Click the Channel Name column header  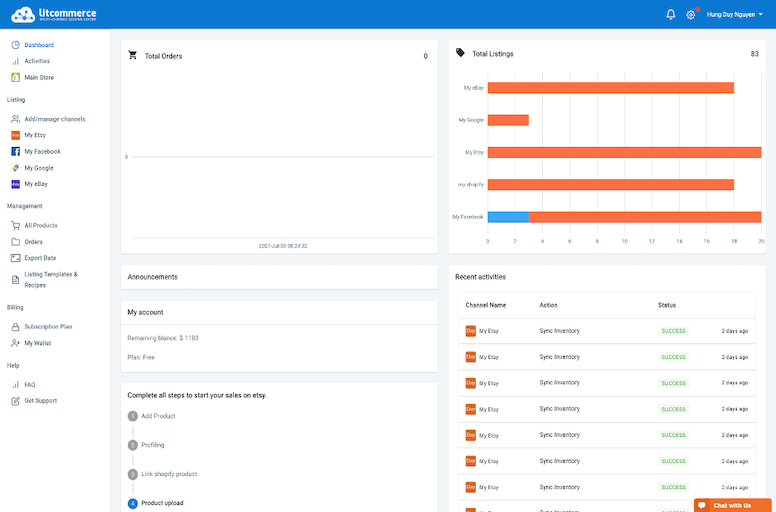pyautogui.click(x=485, y=305)
